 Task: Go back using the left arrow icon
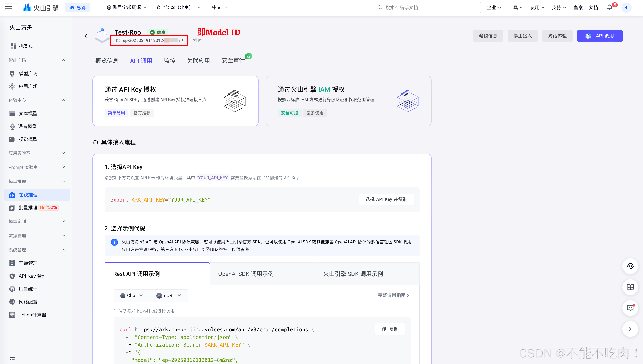pyautogui.click(x=86, y=36)
